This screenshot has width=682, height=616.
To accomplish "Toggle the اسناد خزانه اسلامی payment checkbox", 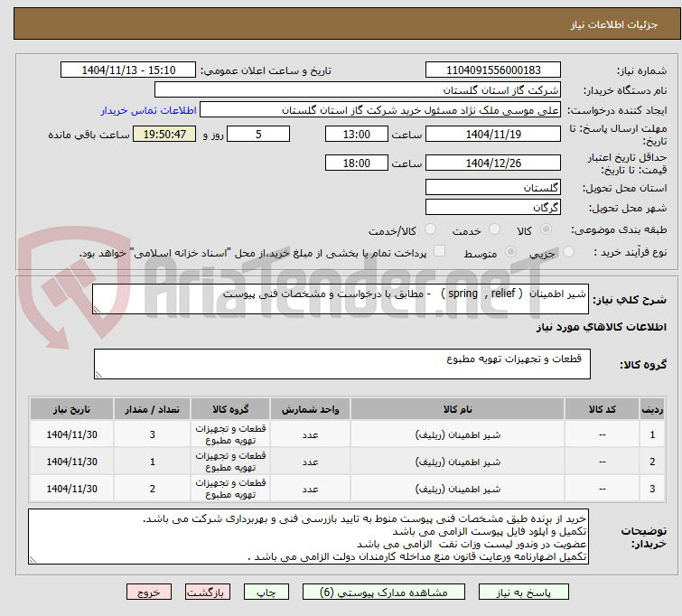I will pos(440,251).
